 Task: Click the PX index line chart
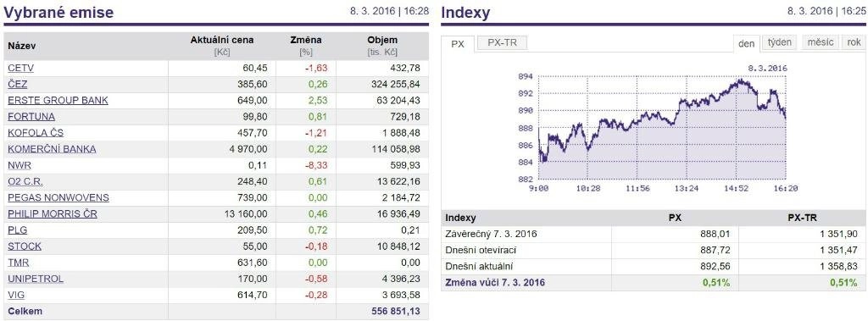pos(662,128)
